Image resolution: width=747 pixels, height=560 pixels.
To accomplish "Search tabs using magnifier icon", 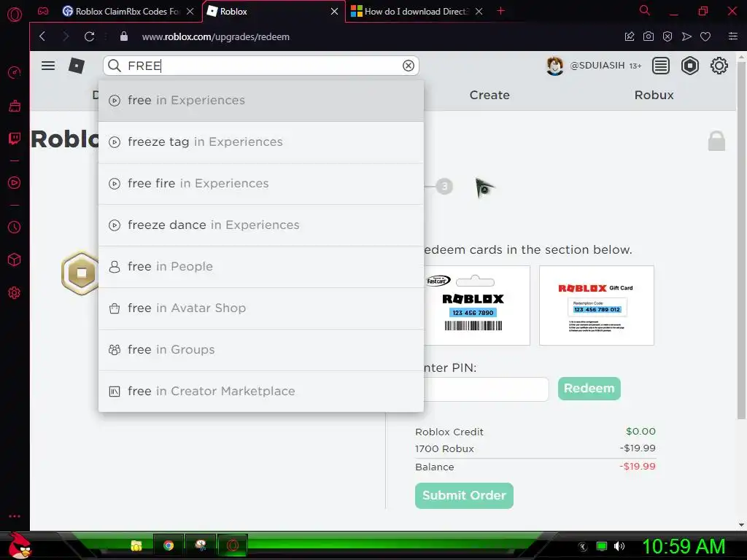I will [645, 10].
